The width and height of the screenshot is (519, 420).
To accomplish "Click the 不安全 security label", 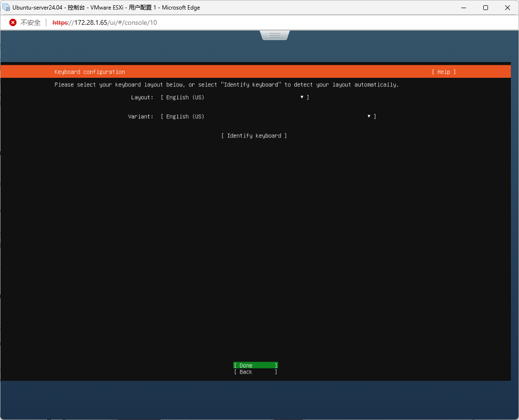I will [31, 22].
